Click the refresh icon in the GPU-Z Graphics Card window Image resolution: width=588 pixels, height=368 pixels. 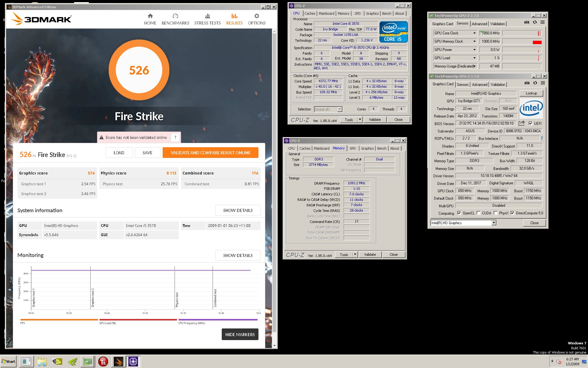(x=535, y=83)
